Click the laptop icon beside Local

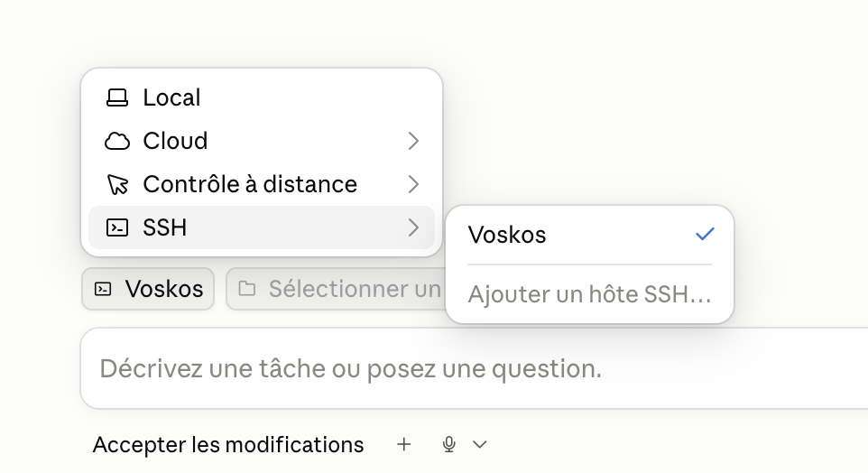116,97
